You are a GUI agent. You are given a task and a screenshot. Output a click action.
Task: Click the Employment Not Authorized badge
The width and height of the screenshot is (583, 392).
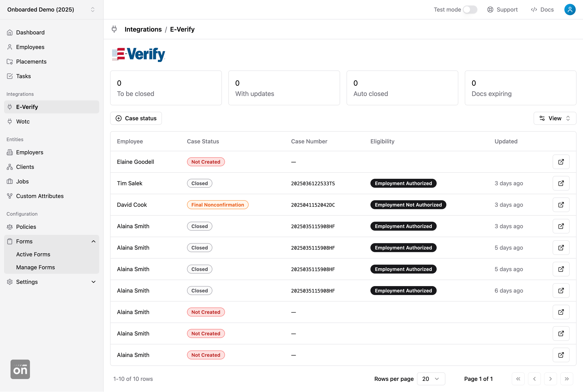coord(408,205)
